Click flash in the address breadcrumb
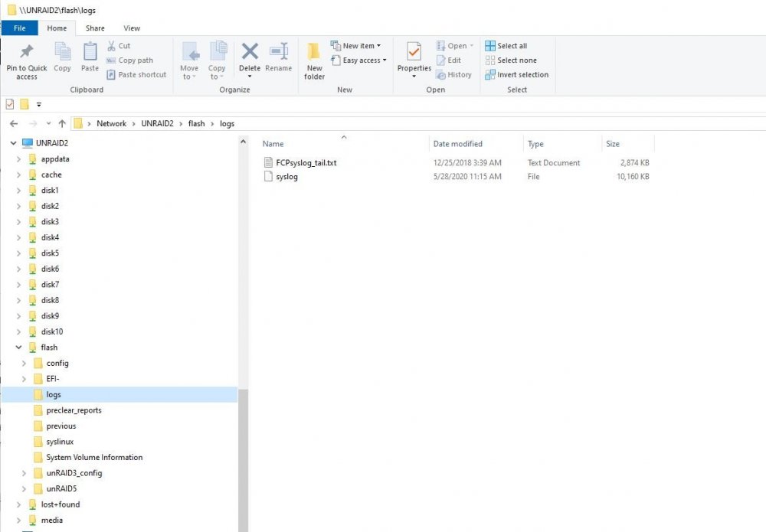766x532 pixels. [196, 123]
